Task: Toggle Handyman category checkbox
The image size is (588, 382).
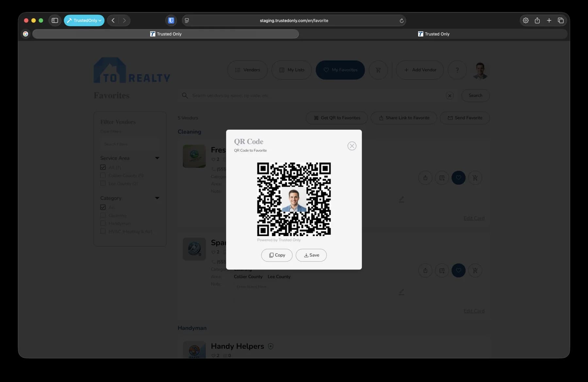Action: tap(103, 223)
